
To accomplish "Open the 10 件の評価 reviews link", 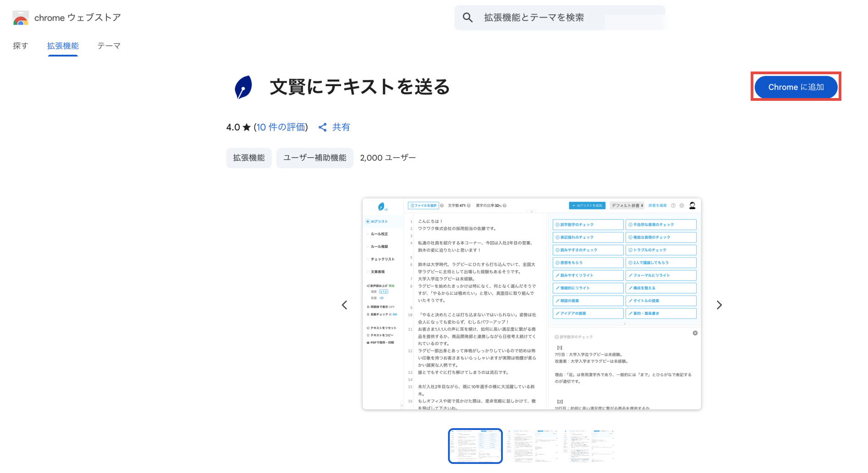I will point(281,127).
